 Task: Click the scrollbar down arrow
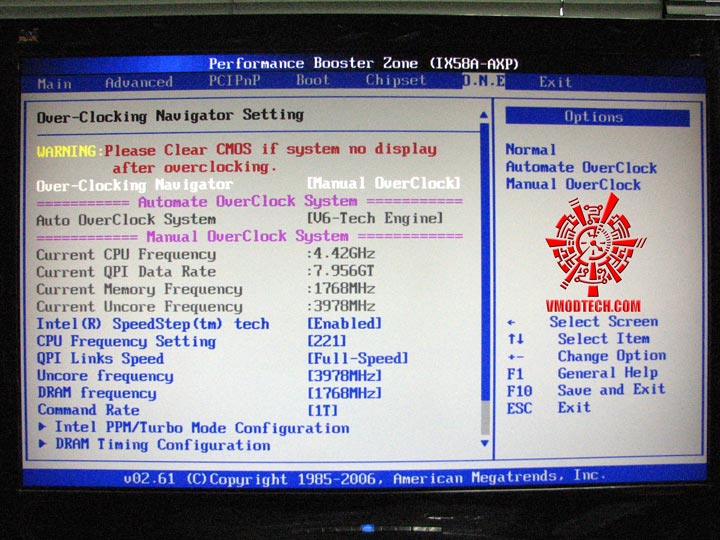click(484, 443)
